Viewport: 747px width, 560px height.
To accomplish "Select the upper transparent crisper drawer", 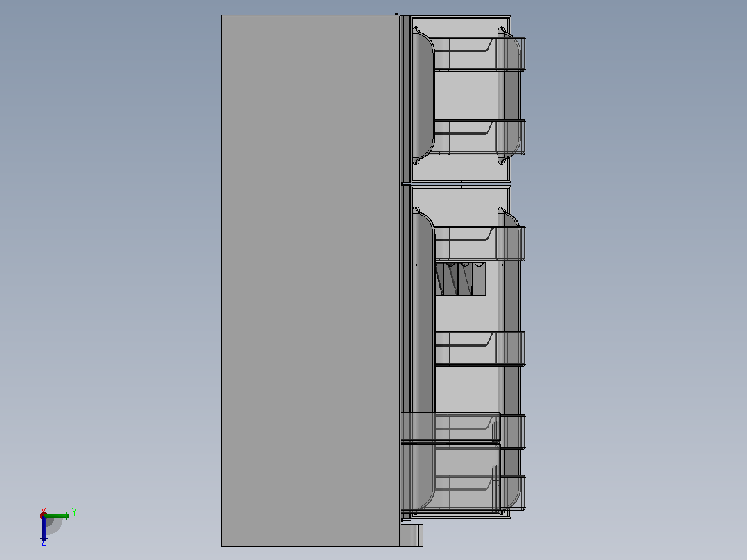I will [x=450, y=428].
